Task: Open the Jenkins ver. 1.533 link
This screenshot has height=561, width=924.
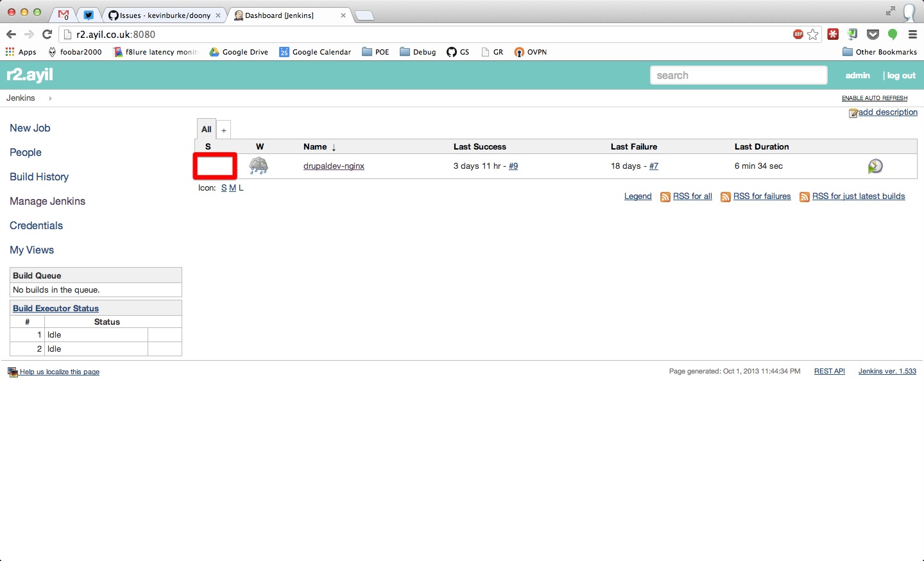Action: point(887,372)
